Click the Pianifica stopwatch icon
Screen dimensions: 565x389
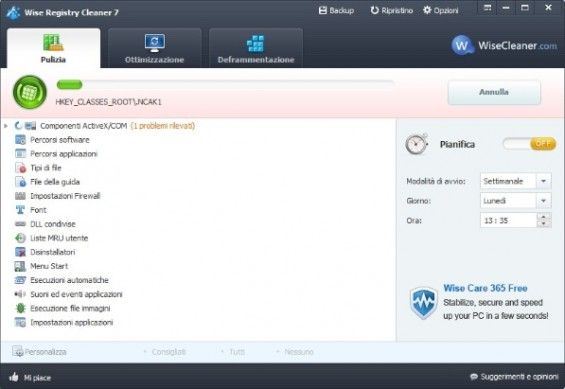click(417, 144)
